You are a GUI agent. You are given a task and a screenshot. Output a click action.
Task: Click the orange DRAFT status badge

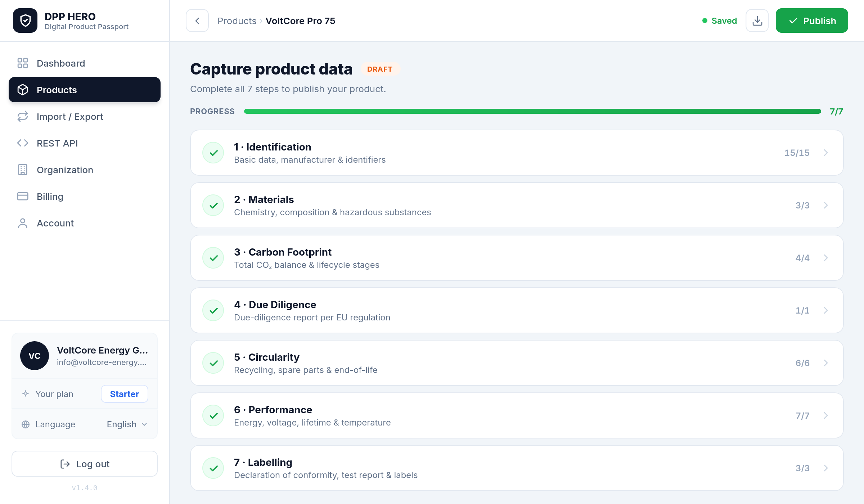click(x=380, y=69)
